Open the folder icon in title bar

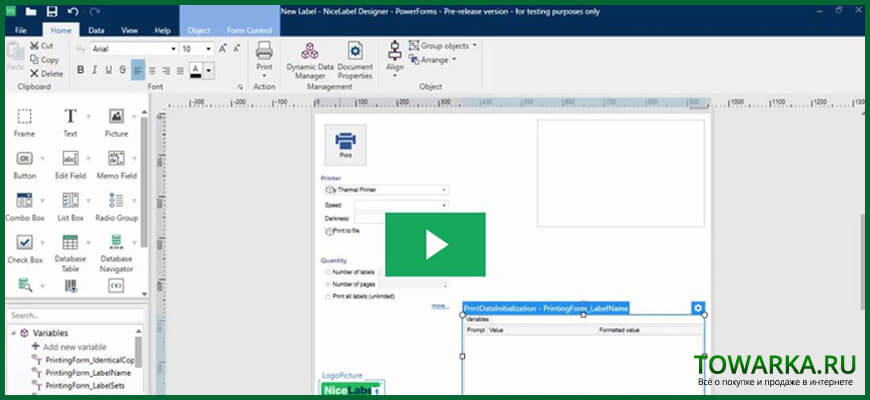click(x=31, y=11)
